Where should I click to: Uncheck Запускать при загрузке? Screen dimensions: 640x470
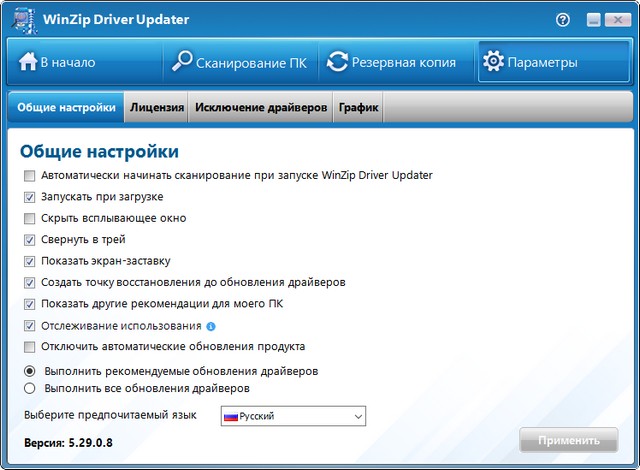click(29, 197)
